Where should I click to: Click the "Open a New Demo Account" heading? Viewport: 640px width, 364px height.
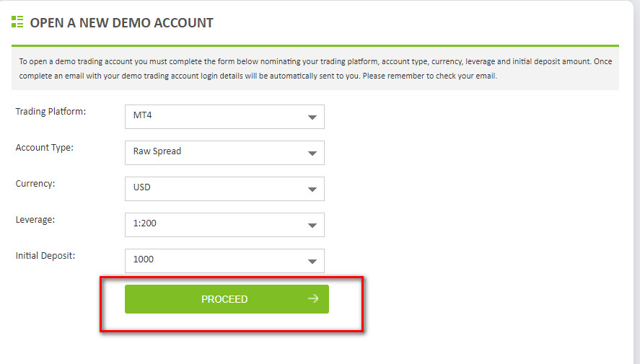[x=121, y=22]
